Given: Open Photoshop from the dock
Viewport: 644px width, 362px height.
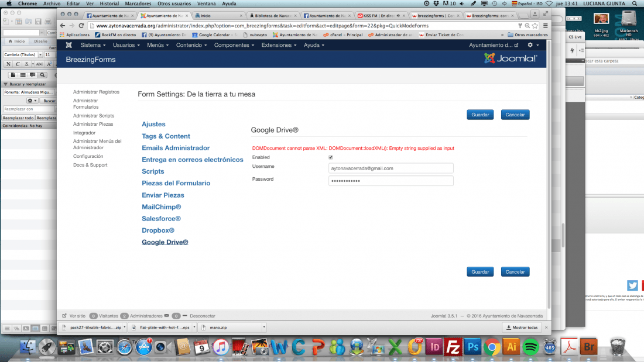Looking at the screenshot, I should (472, 347).
